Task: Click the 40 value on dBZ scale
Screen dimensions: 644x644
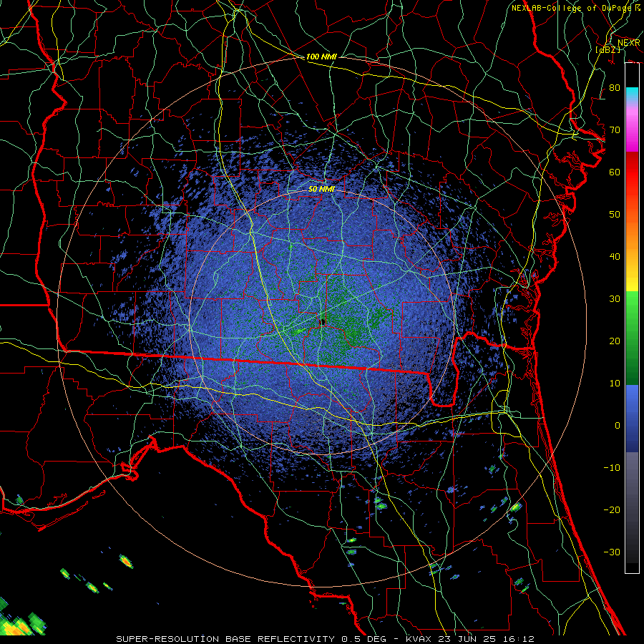Action: pos(615,257)
